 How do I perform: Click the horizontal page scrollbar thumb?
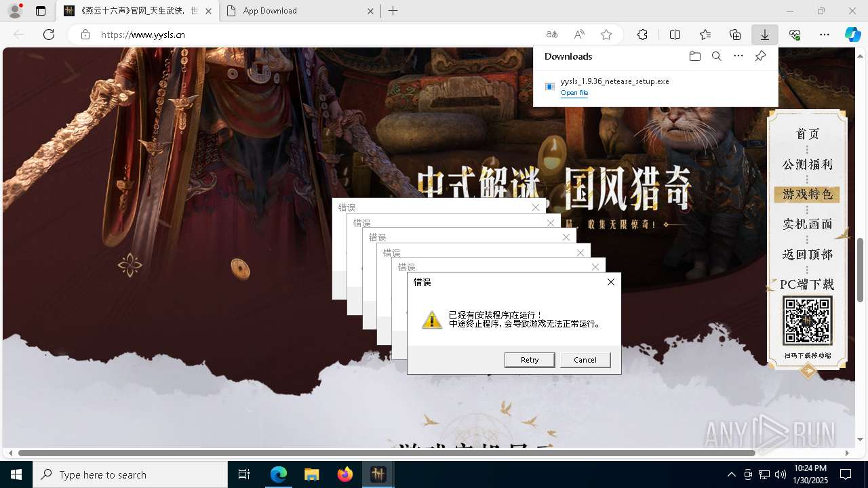coord(387,453)
